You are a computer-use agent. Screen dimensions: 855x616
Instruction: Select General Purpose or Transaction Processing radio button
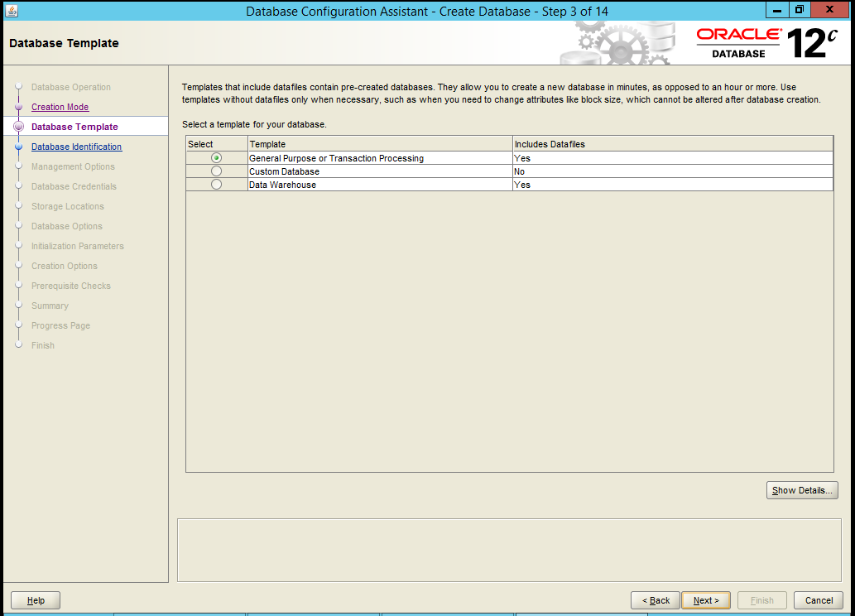click(217, 157)
